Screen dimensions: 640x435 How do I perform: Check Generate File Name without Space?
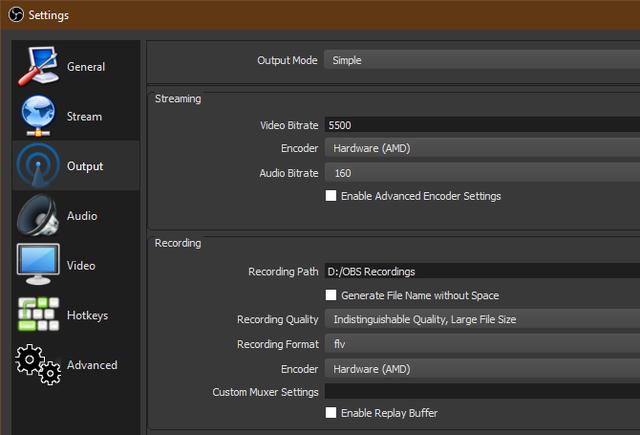click(331, 295)
